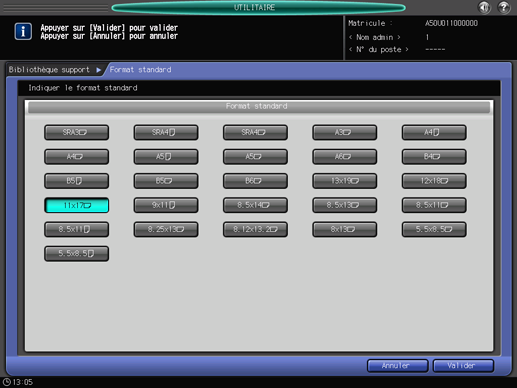Choose B5 portrait format

pos(76,181)
